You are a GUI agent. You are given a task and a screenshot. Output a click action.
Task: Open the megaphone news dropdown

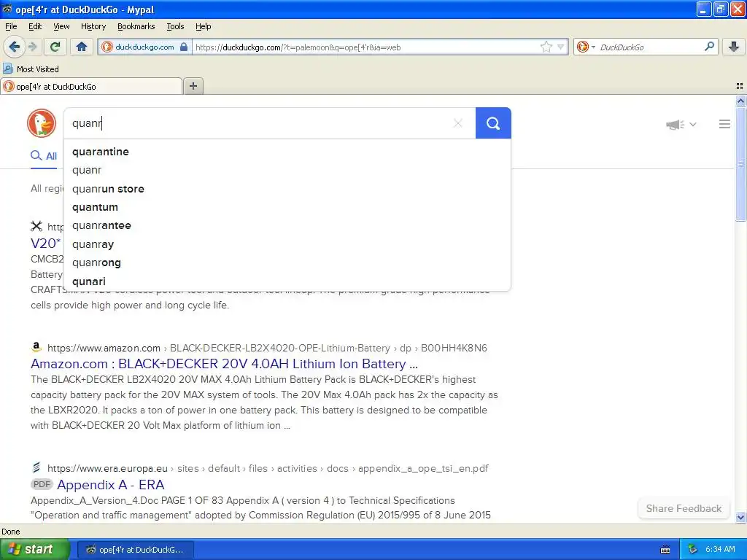pyautogui.click(x=681, y=125)
